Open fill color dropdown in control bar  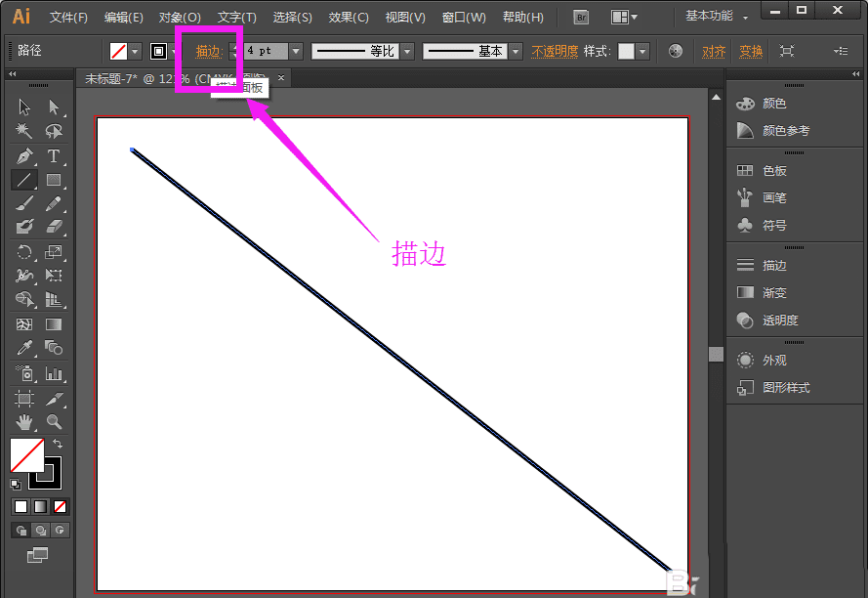(135, 52)
